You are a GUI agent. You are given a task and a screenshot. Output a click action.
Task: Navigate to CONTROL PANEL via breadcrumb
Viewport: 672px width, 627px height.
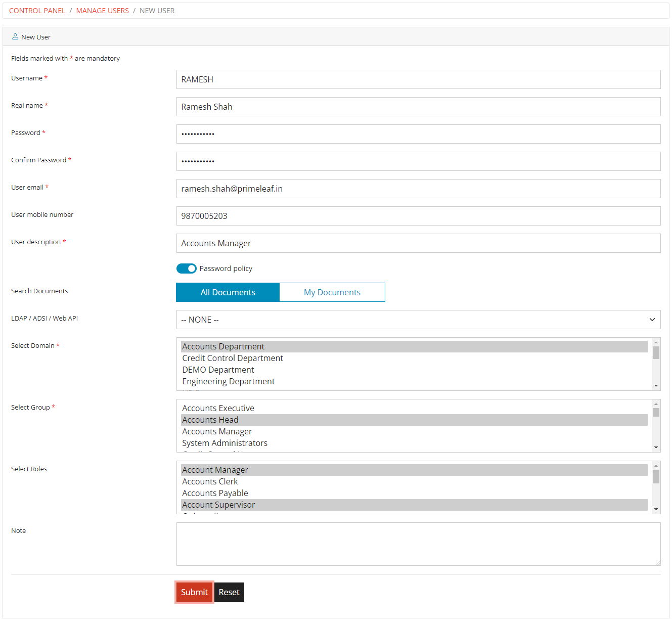coord(37,10)
